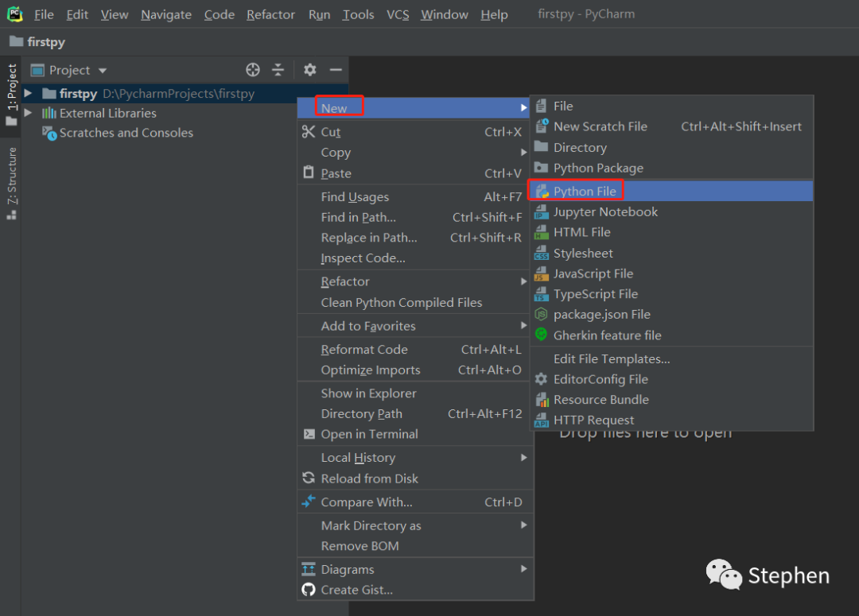Screen dimensions: 859x616
Task: Select Inspect Code
Action: click(x=415, y=258)
